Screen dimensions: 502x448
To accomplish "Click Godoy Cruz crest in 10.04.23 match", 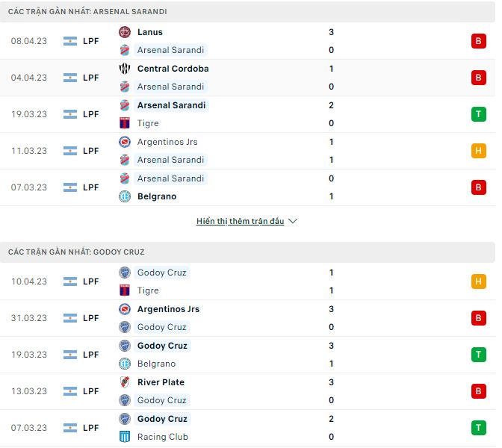I will (125, 273).
